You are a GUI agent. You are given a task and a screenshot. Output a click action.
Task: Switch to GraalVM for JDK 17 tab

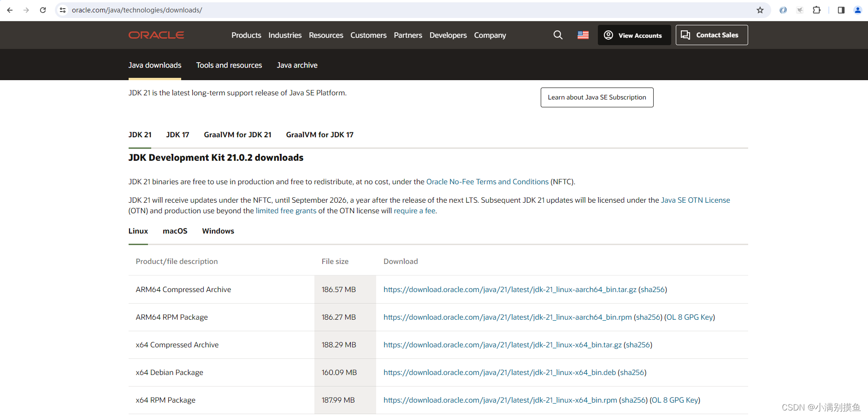[x=319, y=135]
